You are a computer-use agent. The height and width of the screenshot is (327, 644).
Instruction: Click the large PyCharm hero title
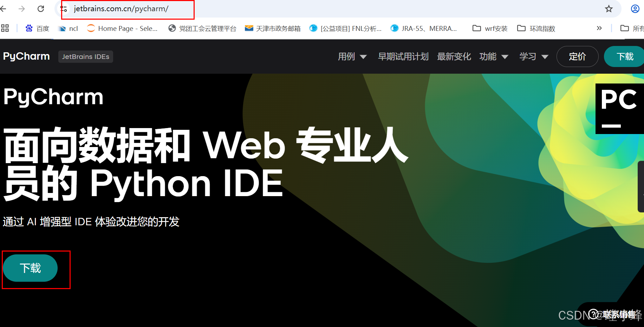[53, 97]
